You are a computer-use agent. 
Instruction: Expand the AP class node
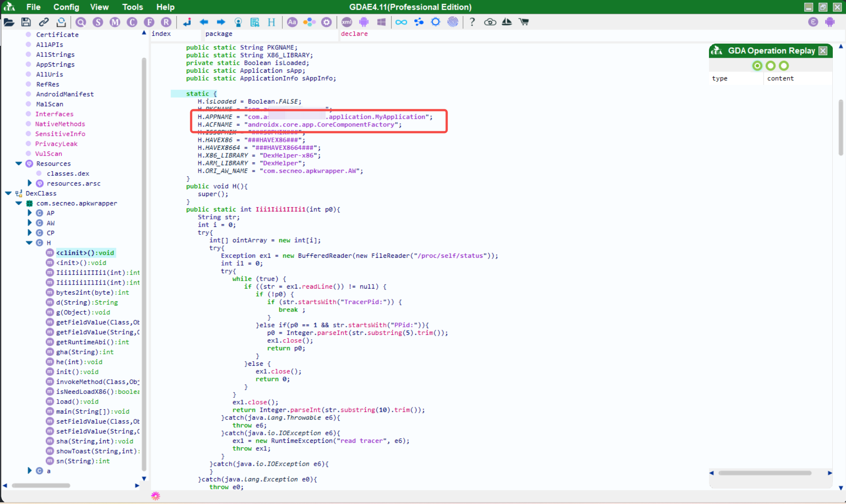(x=30, y=213)
